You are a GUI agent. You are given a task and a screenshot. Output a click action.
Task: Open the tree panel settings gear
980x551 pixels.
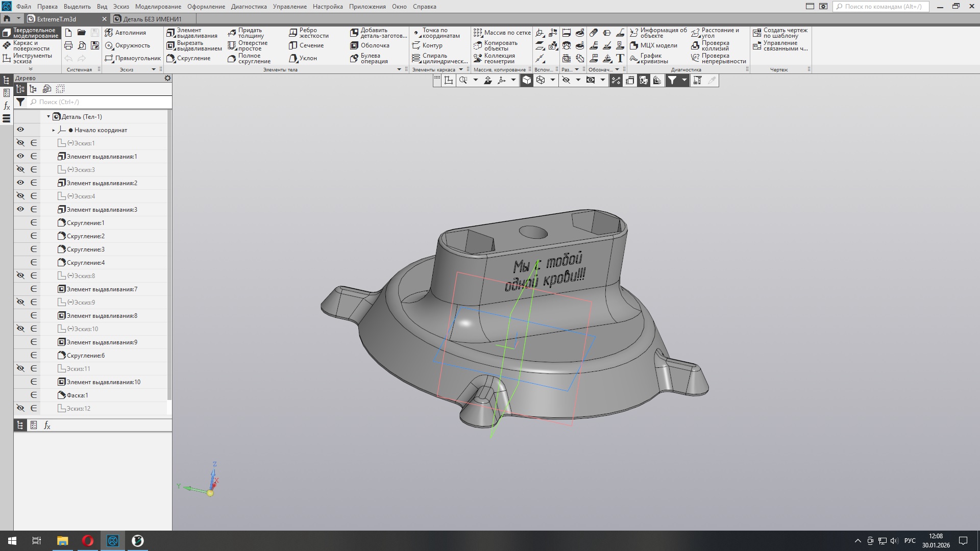click(x=167, y=78)
